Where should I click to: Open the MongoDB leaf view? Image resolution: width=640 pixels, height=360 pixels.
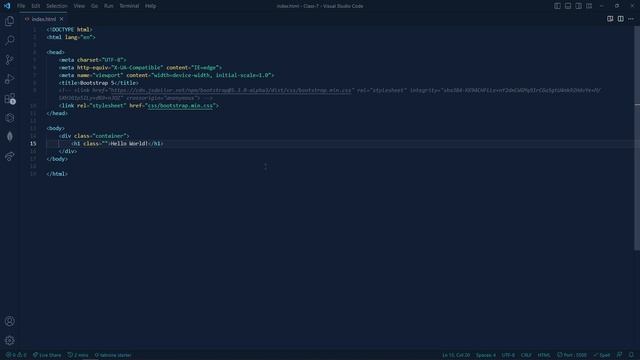pos(9,137)
